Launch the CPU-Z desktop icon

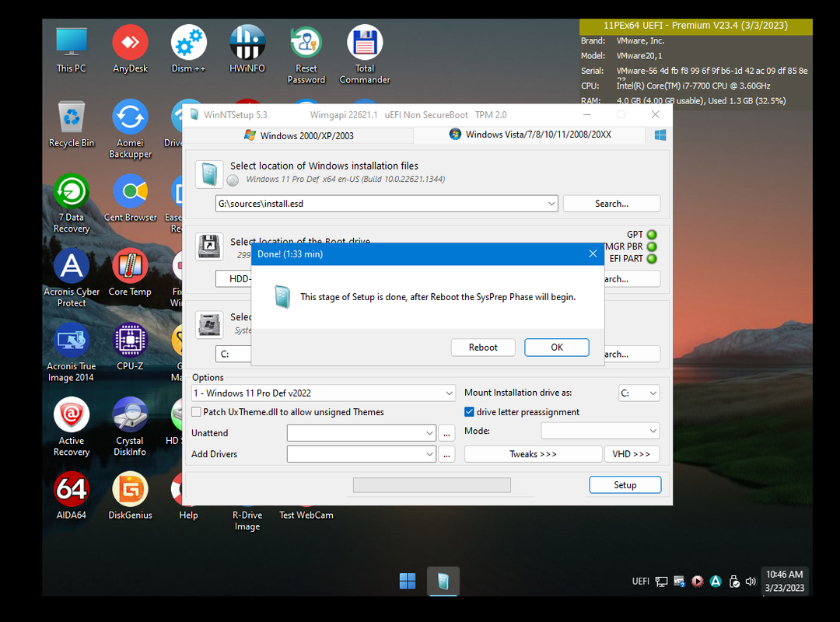pos(130,348)
